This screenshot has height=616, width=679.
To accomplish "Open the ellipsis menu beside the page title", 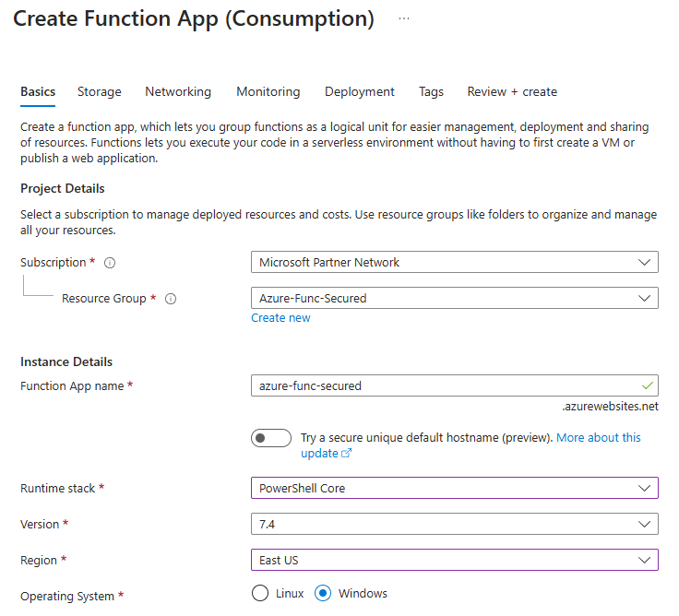I will click(x=403, y=18).
